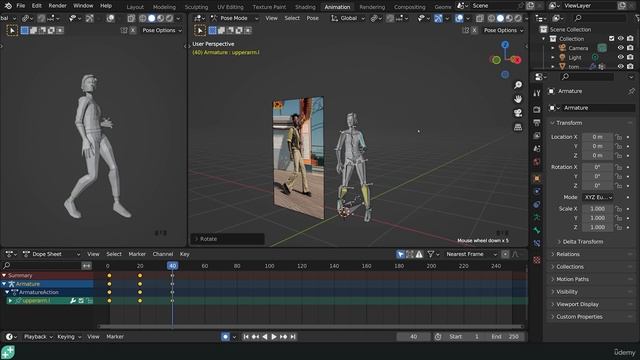Image resolution: width=640 pixels, height=360 pixels.
Task: Open the Render properties tab icon
Action: (x=537, y=109)
